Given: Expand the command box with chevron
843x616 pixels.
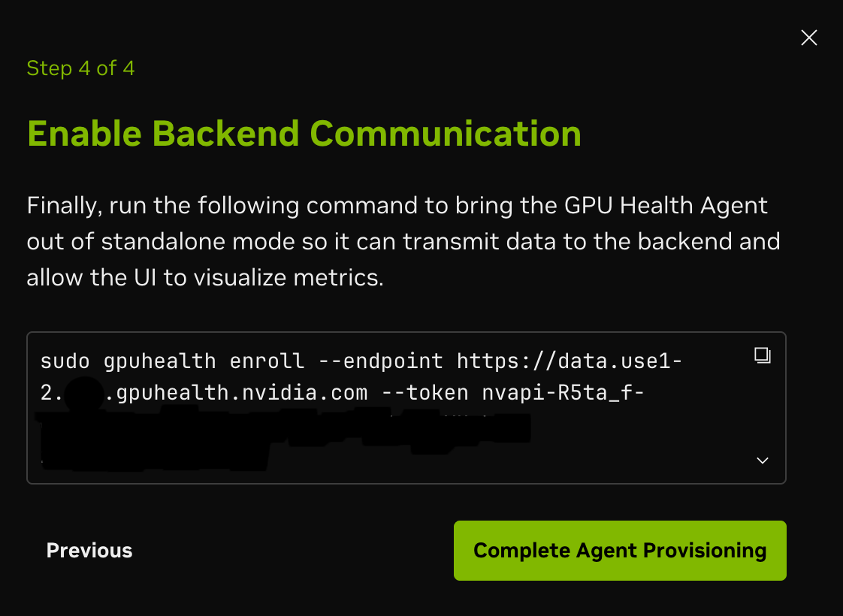Looking at the screenshot, I should (762, 460).
